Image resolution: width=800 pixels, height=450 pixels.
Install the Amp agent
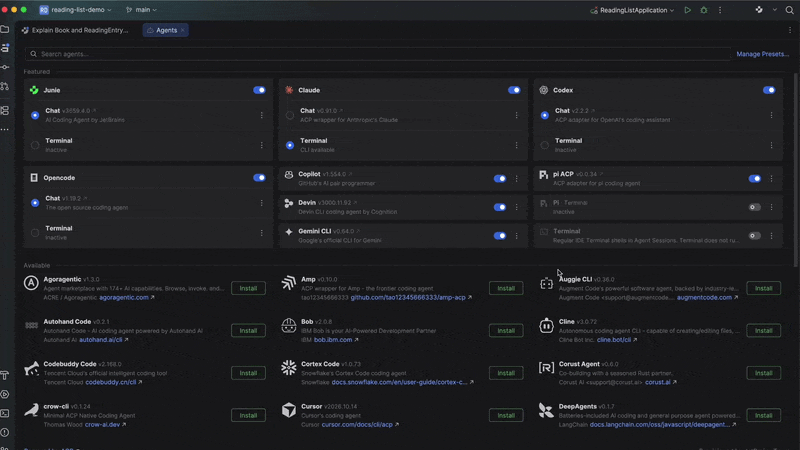[x=506, y=288]
